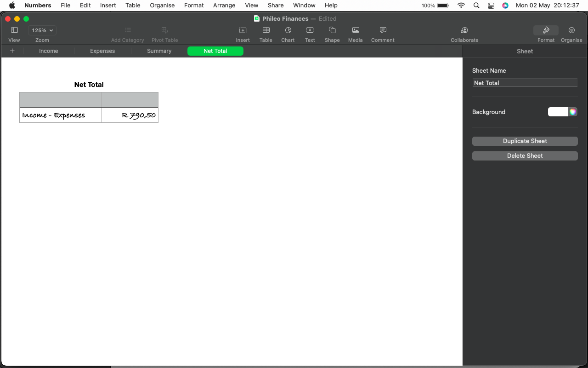This screenshot has height=368, width=588.
Task: Open the Collaborate sharing icon
Action: [x=464, y=30]
